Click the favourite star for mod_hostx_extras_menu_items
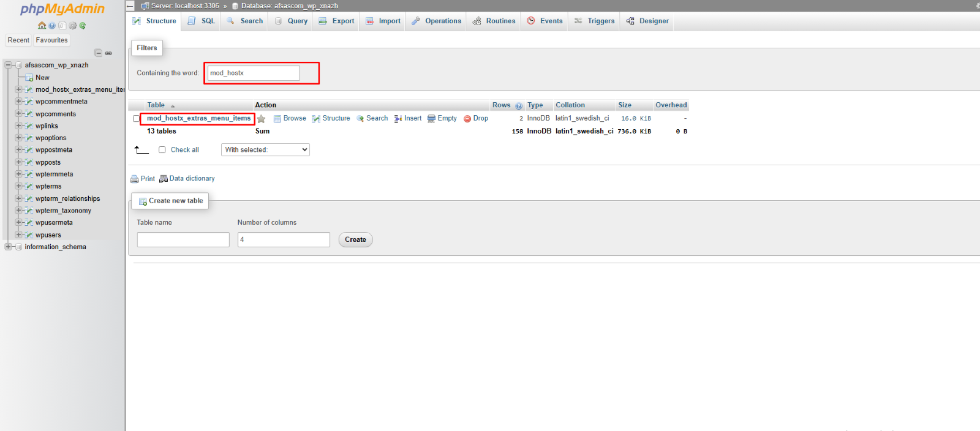This screenshot has height=431, width=980. (x=262, y=119)
